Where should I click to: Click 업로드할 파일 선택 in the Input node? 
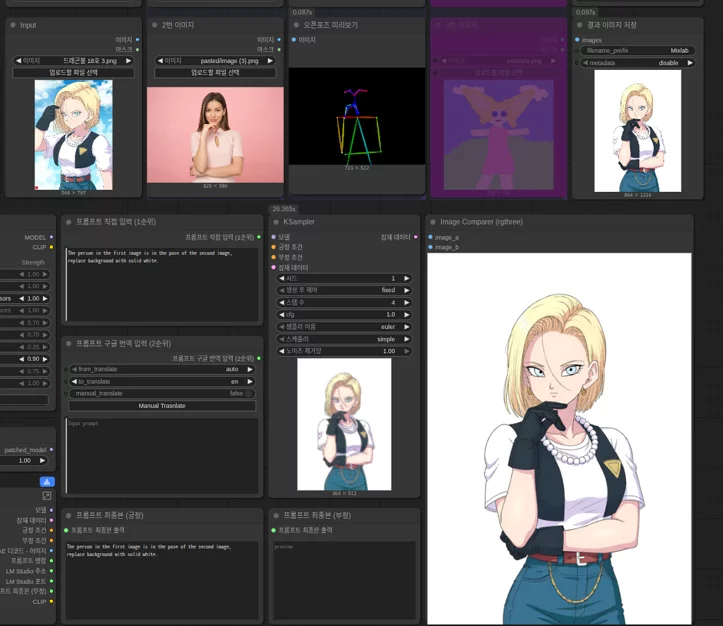73,72
